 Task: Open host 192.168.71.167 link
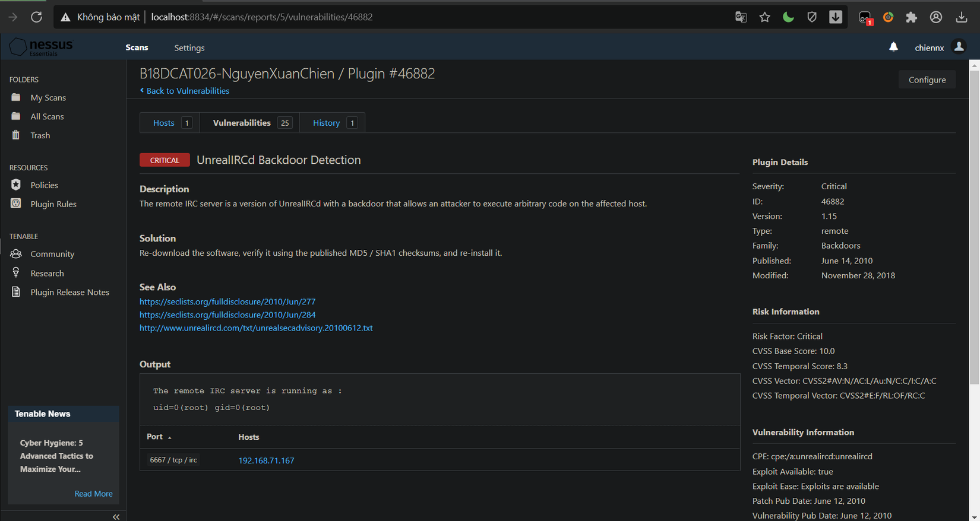click(x=266, y=460)
